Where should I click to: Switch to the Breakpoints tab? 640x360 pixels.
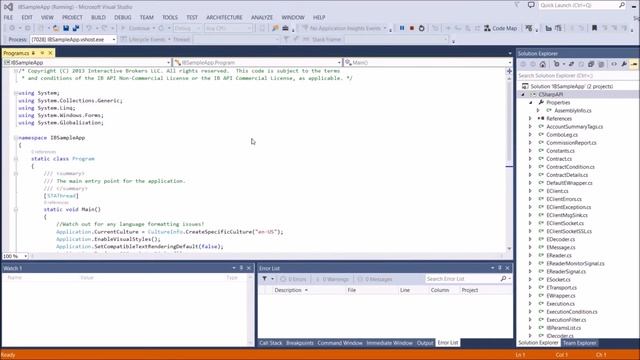click(300, 343)
